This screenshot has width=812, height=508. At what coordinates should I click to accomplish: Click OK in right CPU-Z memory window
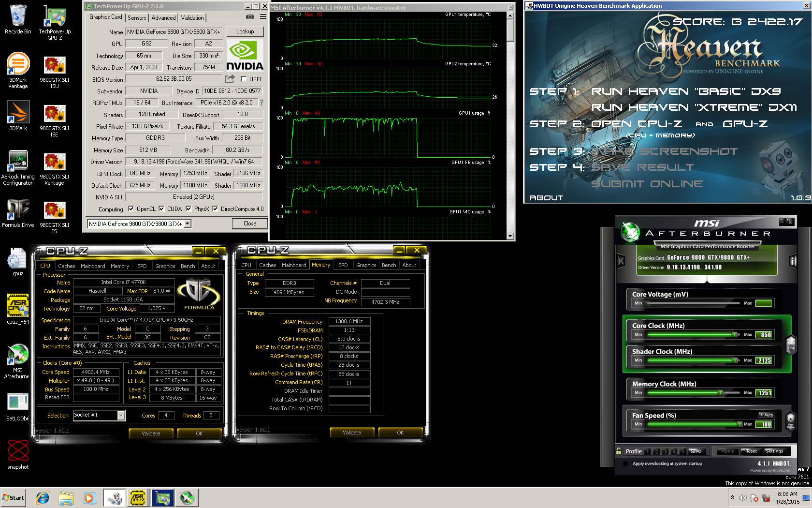[x=400, y=433]
